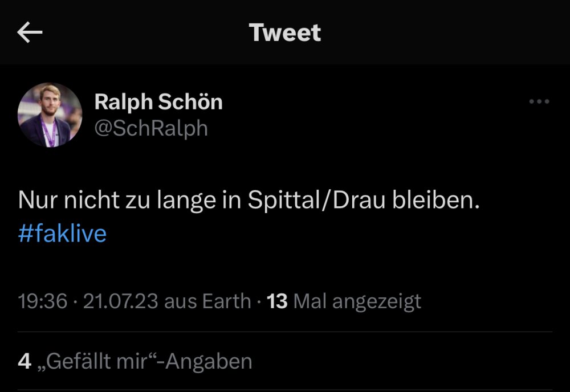The height and width of the screenshot is (392, 570).
Task: Open the @SchRalph handle
Action: (150, 128)
